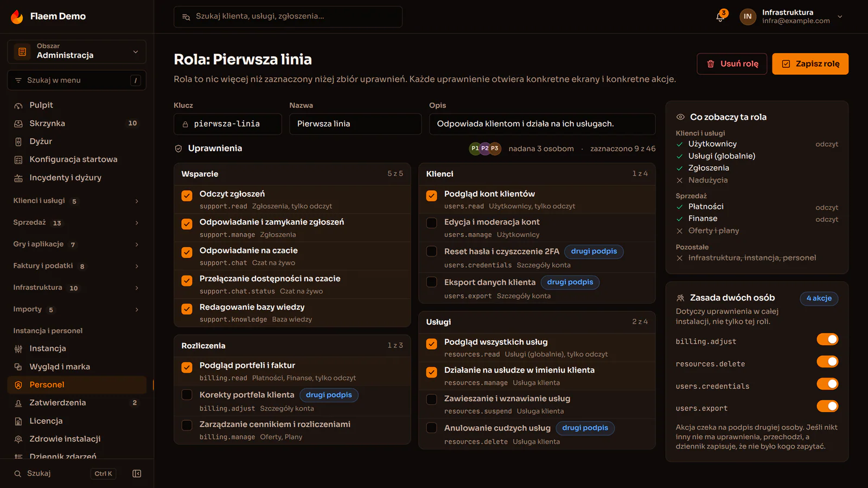The image size is (868, 488).
Task: Open the Personel menu item
Action: 77,385
